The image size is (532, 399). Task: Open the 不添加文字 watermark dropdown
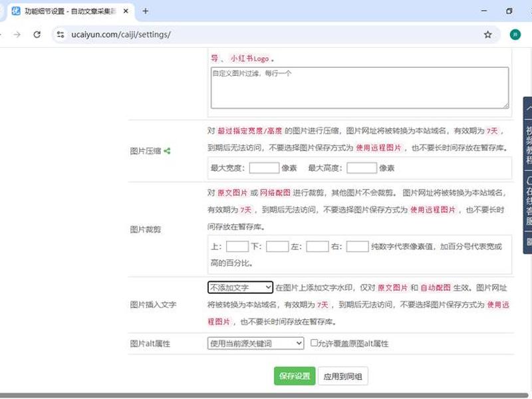(240, 287)
